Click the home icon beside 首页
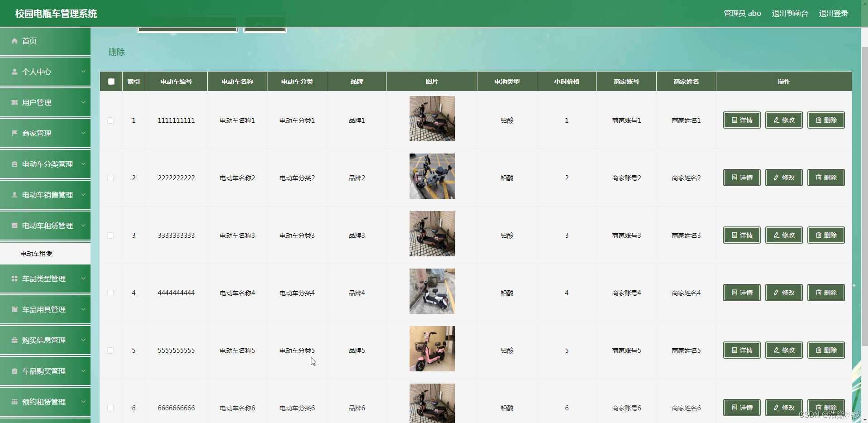 pos(14,41)
